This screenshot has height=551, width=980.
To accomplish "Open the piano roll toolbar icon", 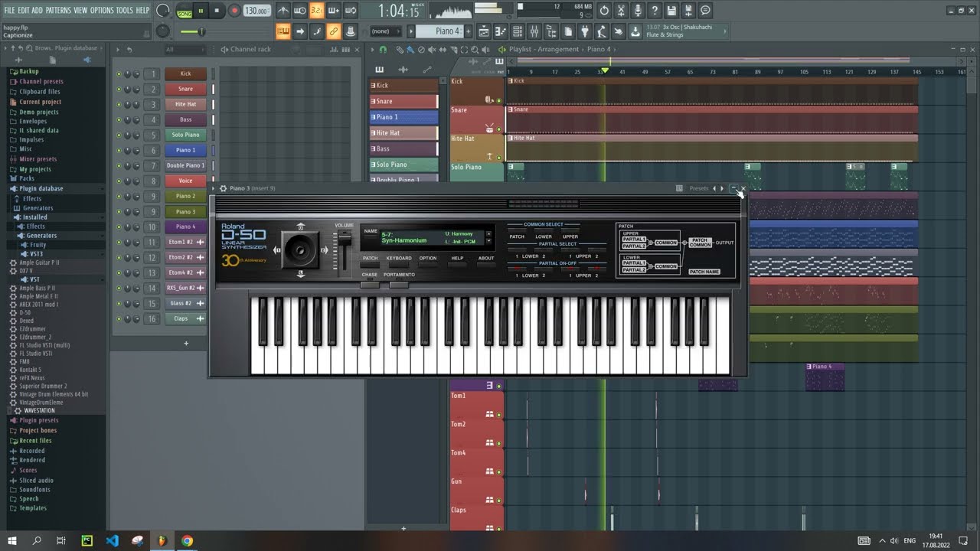I will click(x=501, y=31).
